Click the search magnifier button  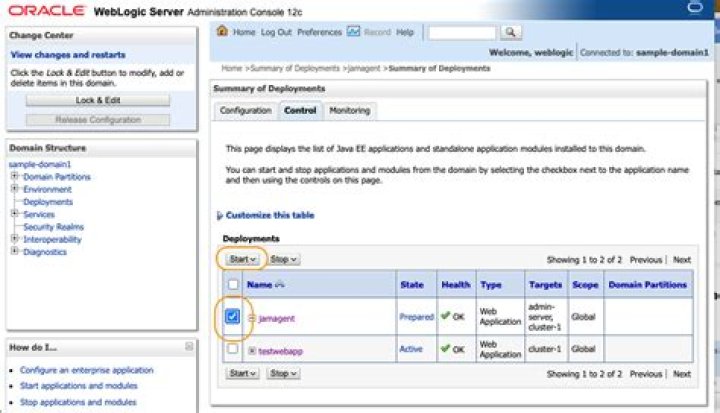510,32
